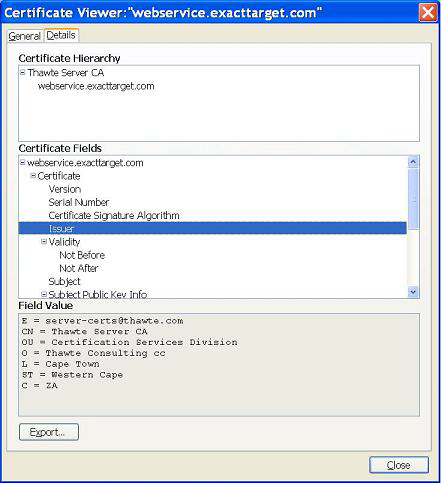
Task: Select Certificate Signature Algorithm field
Action: [x=114, y=216]
